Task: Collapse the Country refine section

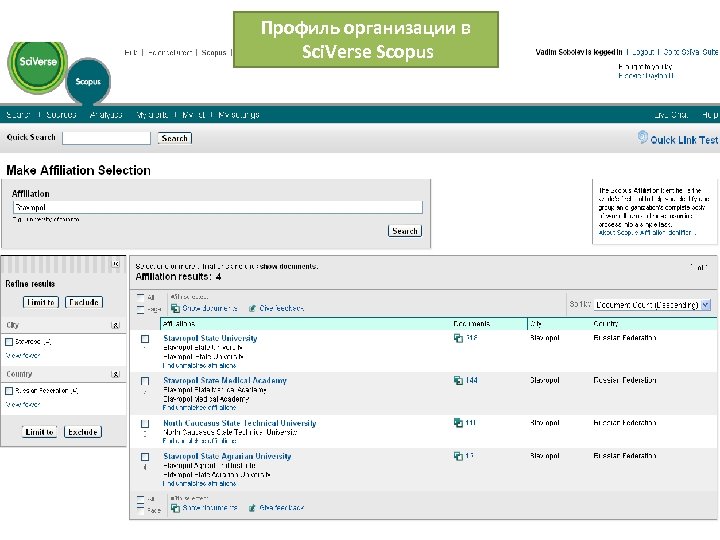Action: (x=116, y=375)
